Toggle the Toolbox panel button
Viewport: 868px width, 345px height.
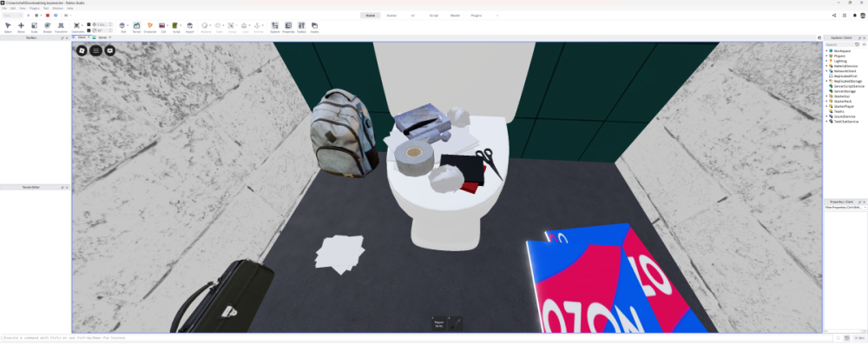(301, 27)
